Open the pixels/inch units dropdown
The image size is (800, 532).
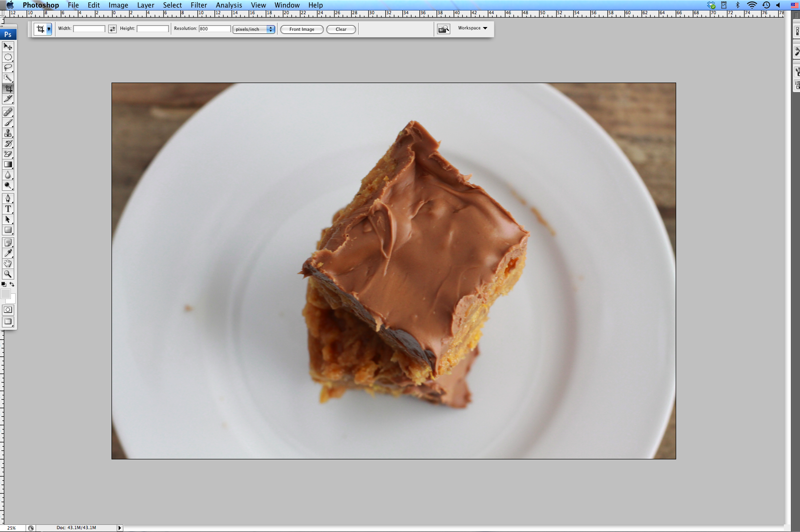click(x=254, y=29)
